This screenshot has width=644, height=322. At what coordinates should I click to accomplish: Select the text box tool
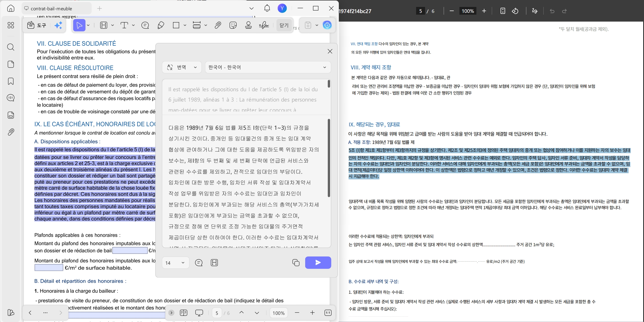(124, 25)
